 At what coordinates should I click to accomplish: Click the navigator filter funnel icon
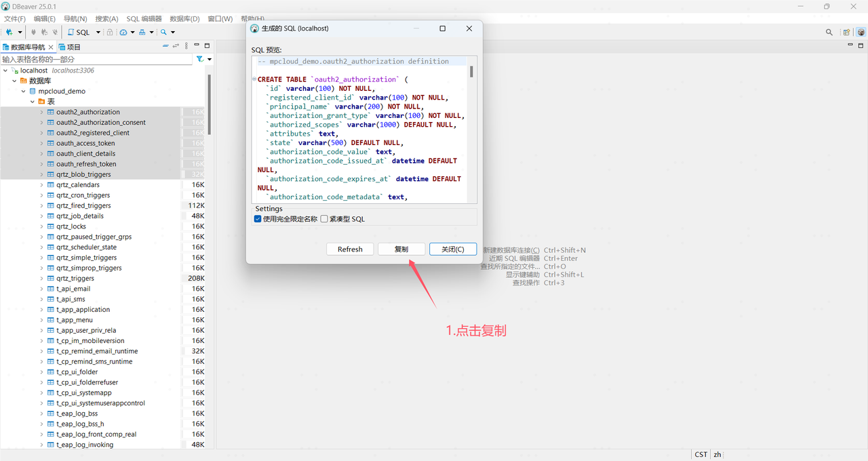coord(200,60)
